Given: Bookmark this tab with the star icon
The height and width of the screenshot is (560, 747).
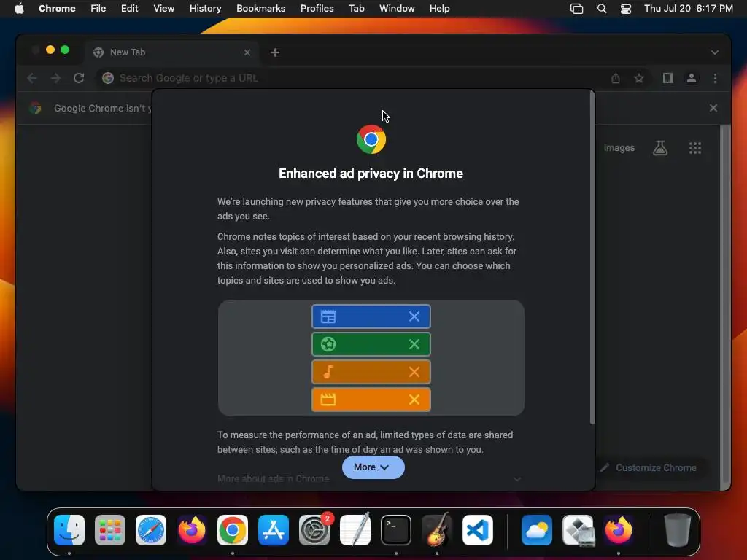Looking at the screenshot, I should 639,78.
